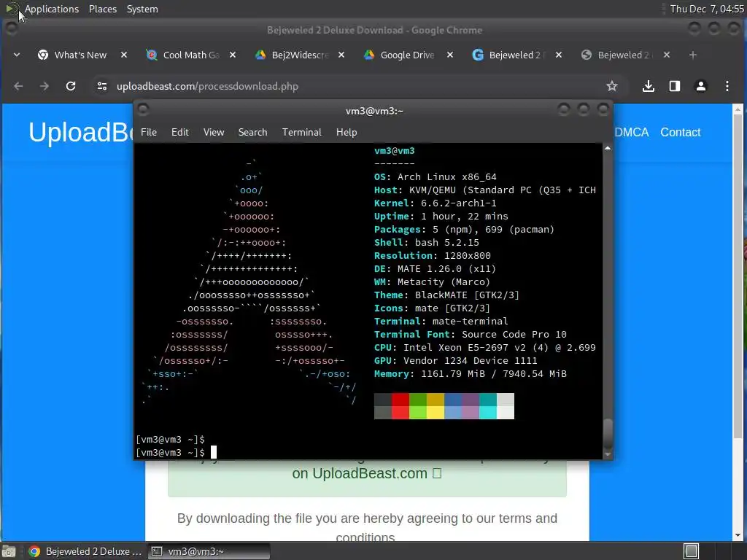The height and width of the screenshot is (560, 747).
Task: Click the "6.6.2-arch1-1" kernel text
Action: [458, 203]
